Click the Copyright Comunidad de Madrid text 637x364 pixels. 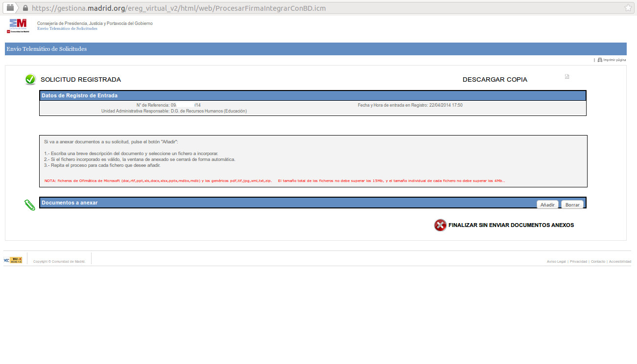tap(59, 262)
